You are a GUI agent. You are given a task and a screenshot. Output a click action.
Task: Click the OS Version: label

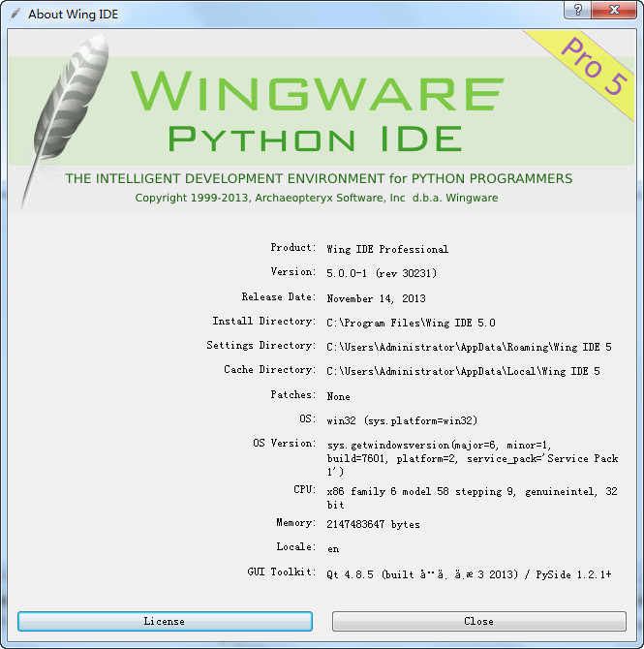[285, 444]
